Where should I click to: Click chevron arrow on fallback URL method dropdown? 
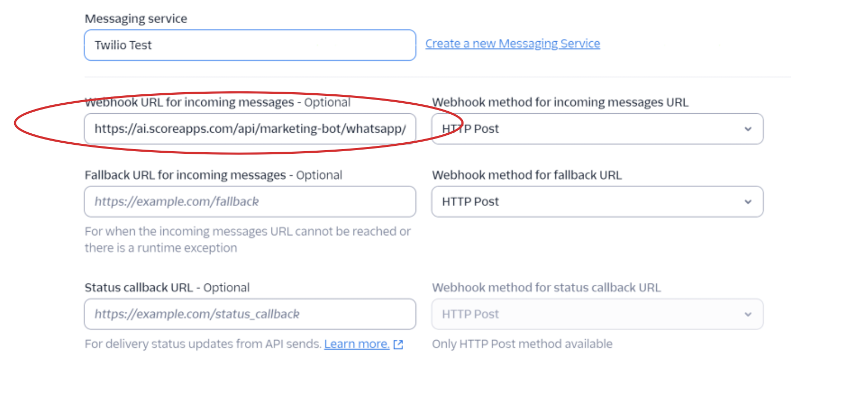[748, 202]
